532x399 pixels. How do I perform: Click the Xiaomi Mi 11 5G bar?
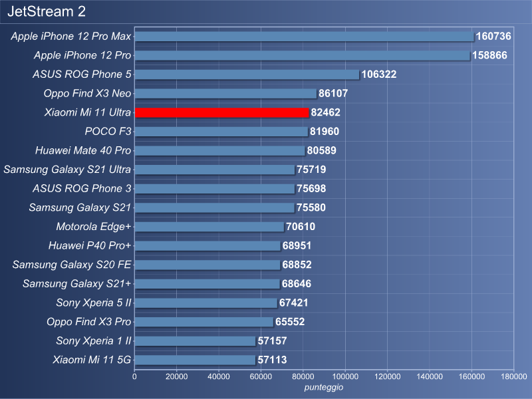[x=195, y=360]
